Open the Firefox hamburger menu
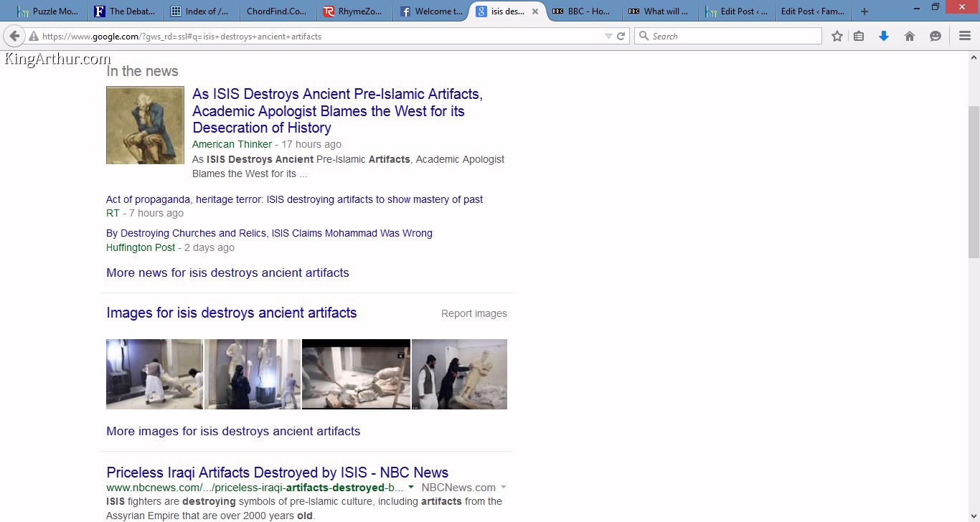 pyautogui.click(x=964, y=36)
